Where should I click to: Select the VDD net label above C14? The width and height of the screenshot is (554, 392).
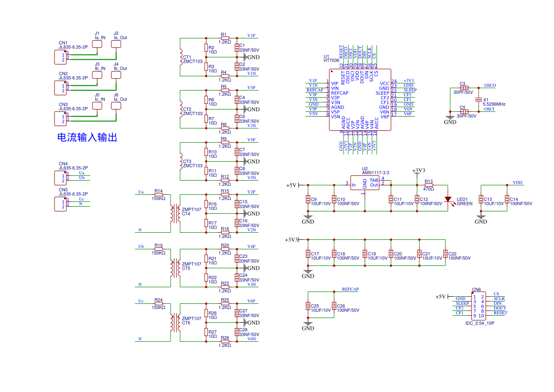click(518, 183)
